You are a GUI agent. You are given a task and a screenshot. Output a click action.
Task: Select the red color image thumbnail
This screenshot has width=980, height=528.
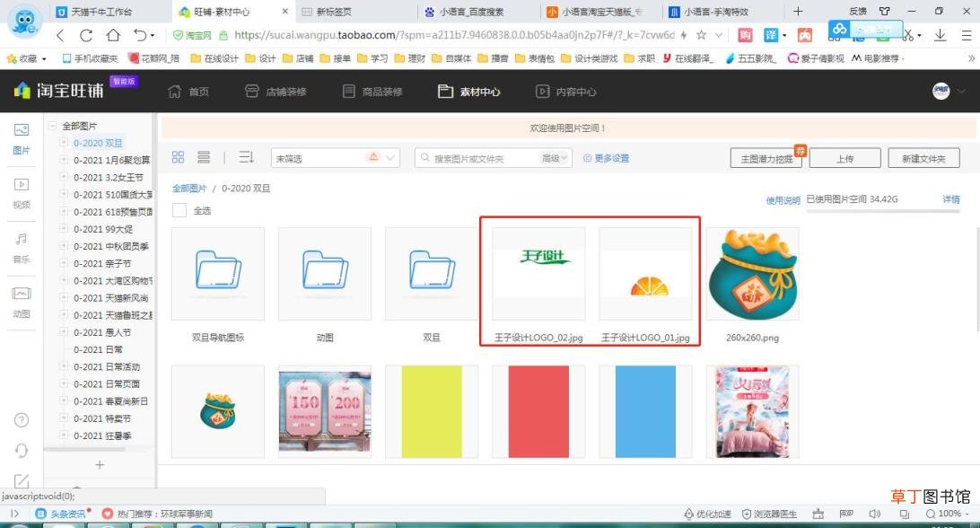tap(538, 411)
